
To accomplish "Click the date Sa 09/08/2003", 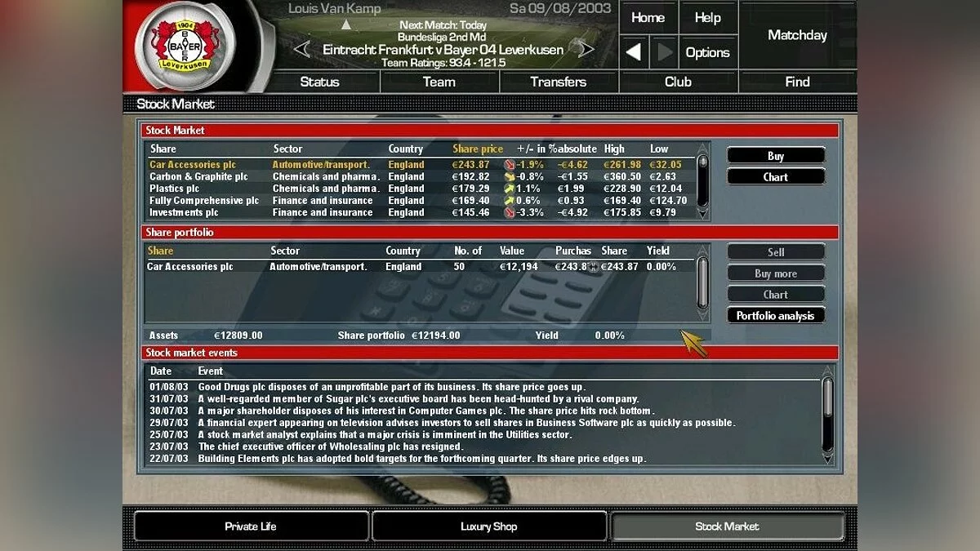I will [x=560, y=9].
